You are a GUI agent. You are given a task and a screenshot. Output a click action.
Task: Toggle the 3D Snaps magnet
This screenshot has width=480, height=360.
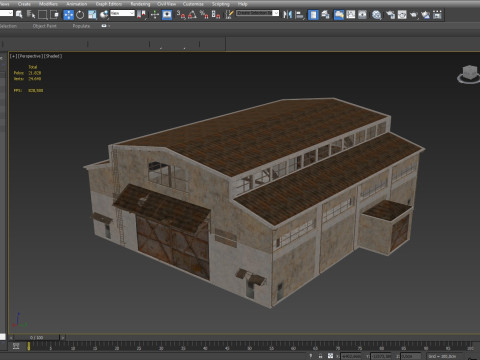181,15
